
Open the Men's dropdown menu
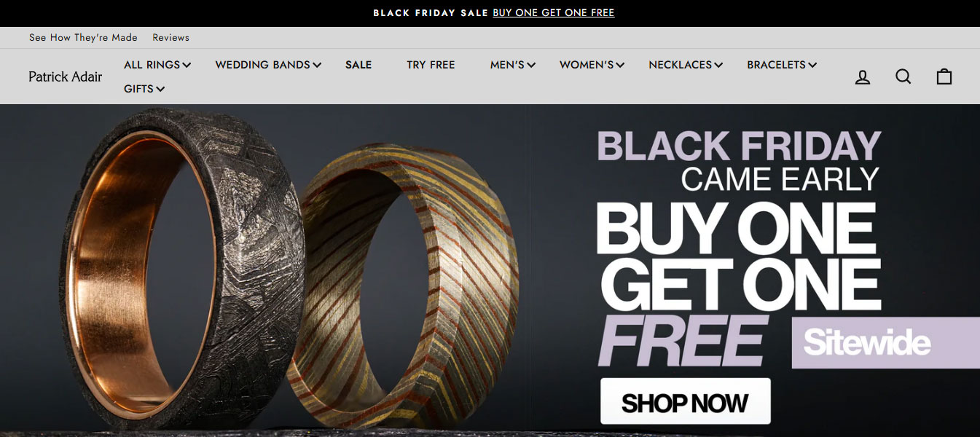click(x=513, y=65)
